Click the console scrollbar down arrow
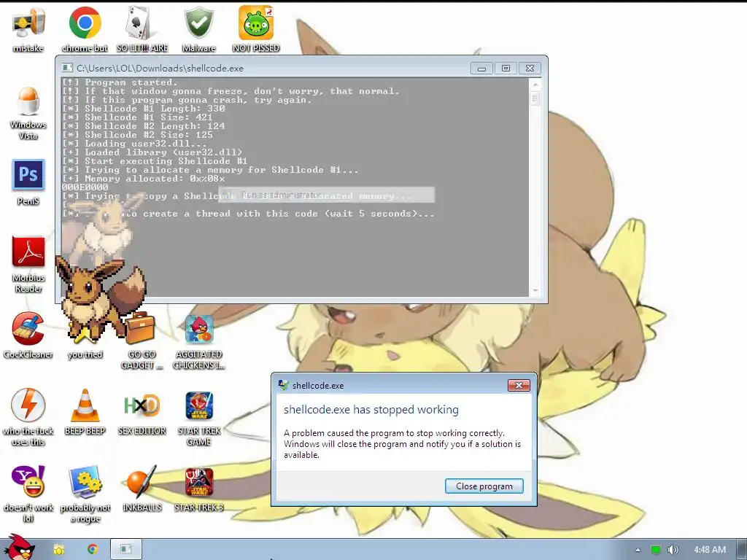 [x=535, y=290]
